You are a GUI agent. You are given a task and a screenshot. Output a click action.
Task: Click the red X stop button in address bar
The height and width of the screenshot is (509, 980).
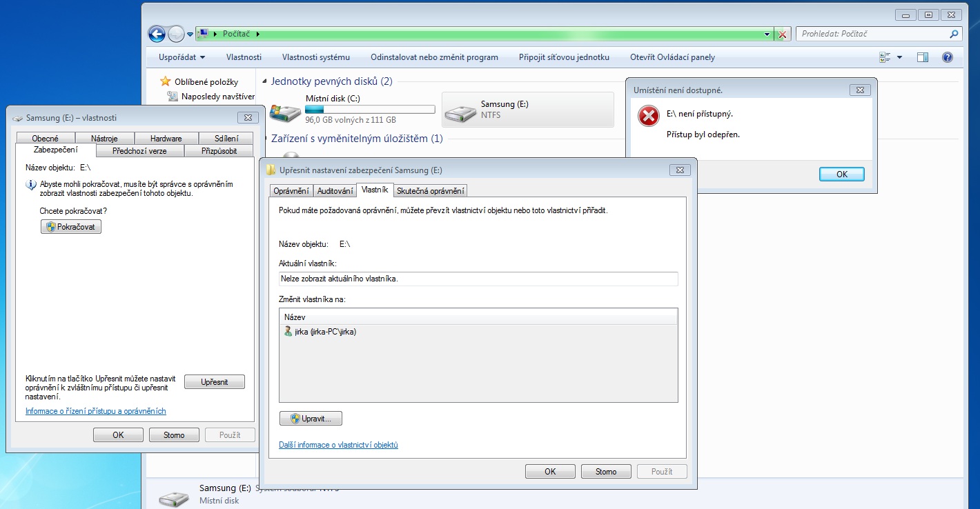(782, 34)
